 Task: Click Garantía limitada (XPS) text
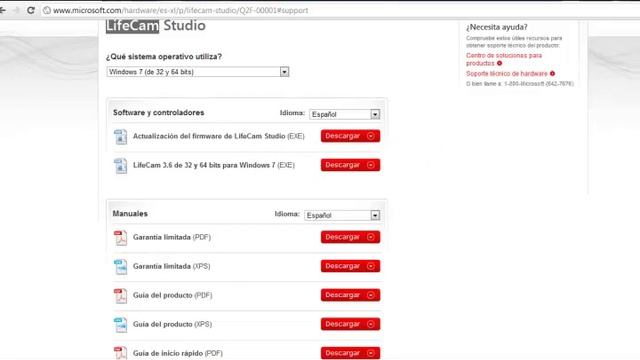[x=171, y=266]
